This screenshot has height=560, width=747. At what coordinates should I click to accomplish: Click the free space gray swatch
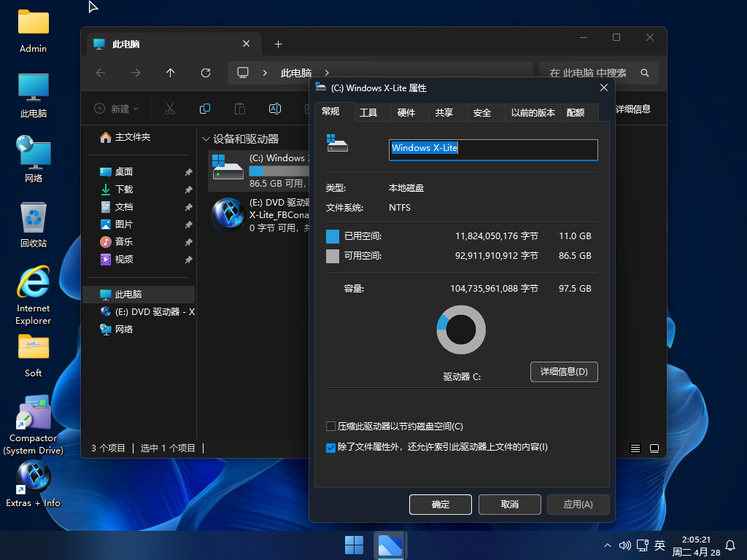pos(333,256)
